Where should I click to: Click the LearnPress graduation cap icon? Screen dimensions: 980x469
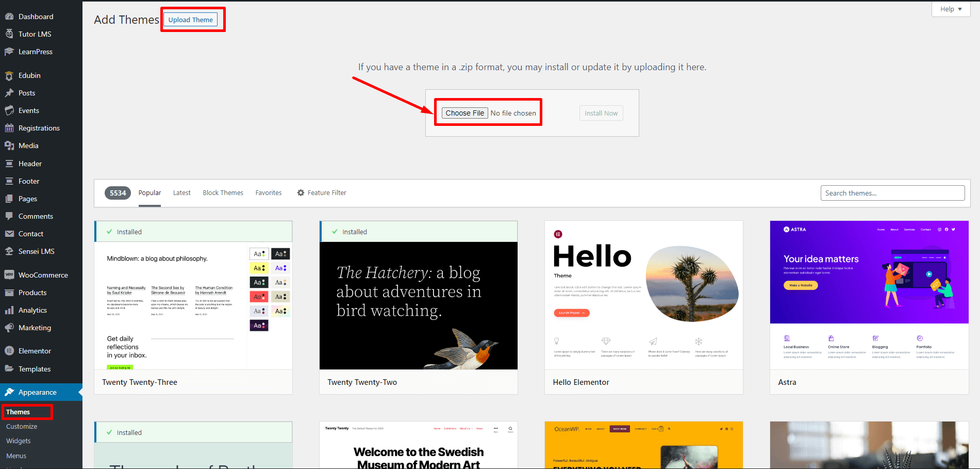coord(9,52)
